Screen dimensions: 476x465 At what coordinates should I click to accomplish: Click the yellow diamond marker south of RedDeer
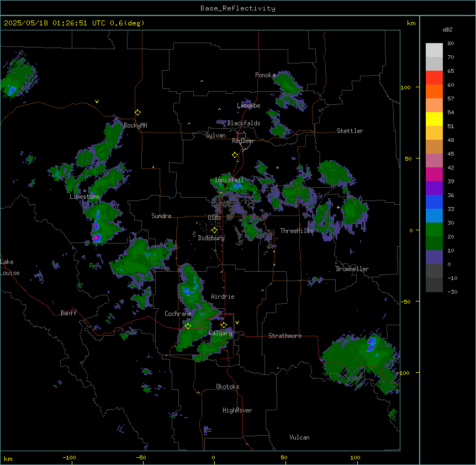[235, 155]
